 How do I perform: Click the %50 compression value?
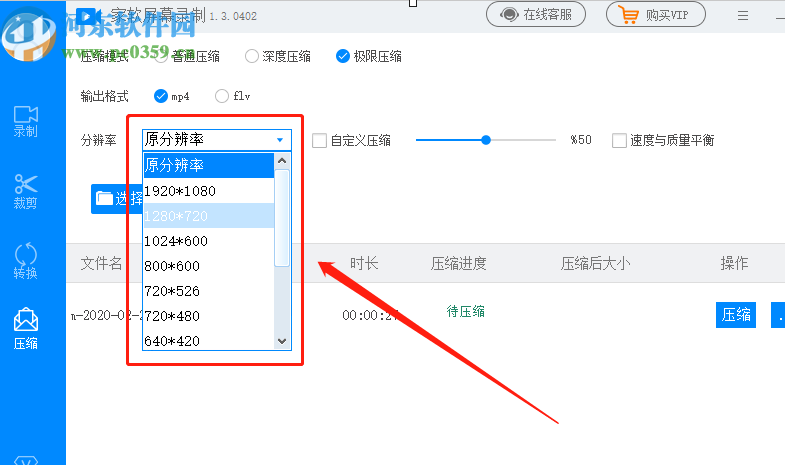pos(581,140)
